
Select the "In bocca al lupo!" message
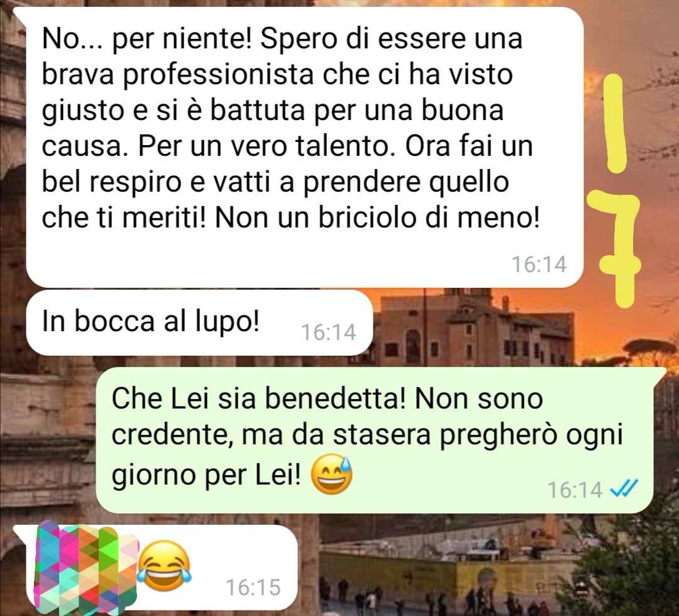pos(199,322)
